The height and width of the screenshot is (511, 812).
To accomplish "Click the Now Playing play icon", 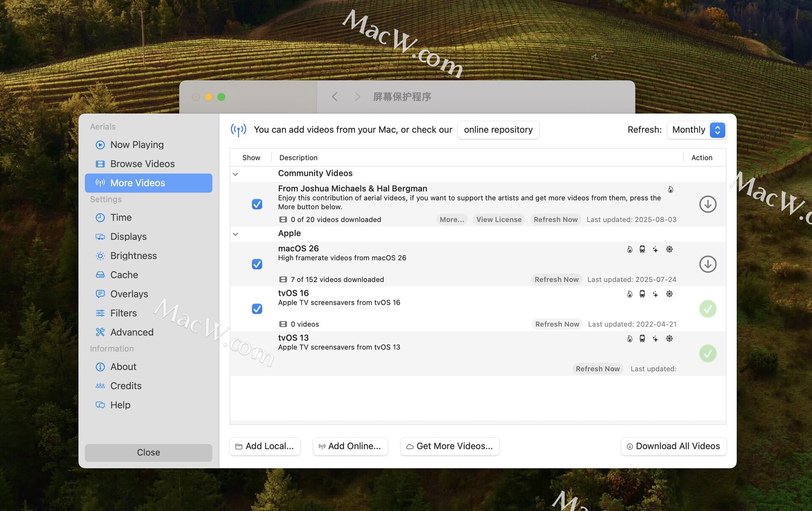I will tap(100, 145).
